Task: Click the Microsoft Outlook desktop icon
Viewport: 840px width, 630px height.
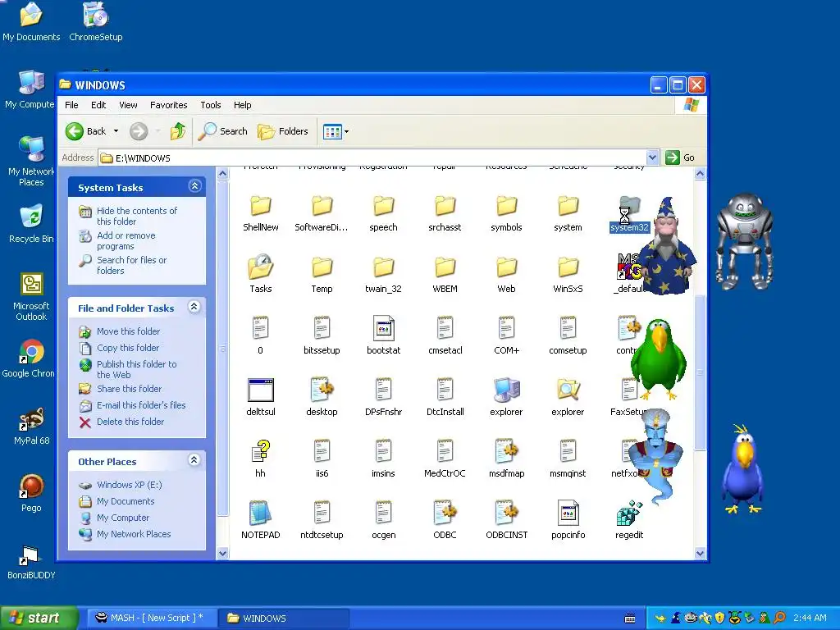Action: click(31, 297)
